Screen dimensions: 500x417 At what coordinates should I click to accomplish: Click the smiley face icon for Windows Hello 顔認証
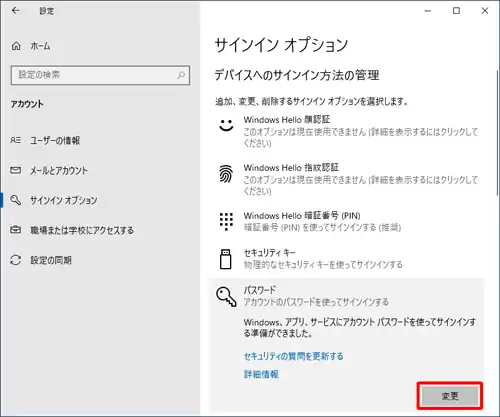[x=226, y=125]
